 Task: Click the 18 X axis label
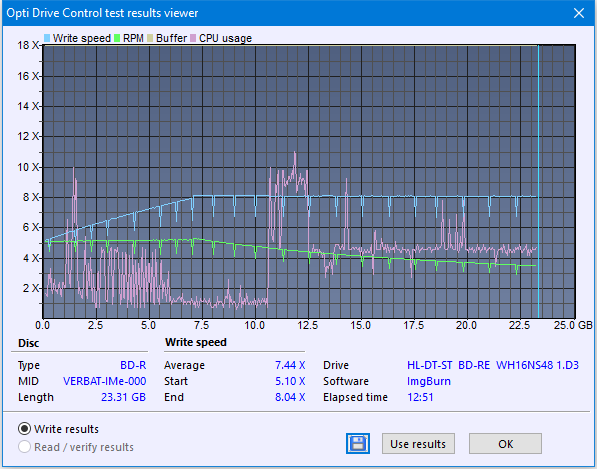click(x=28, y=45)
